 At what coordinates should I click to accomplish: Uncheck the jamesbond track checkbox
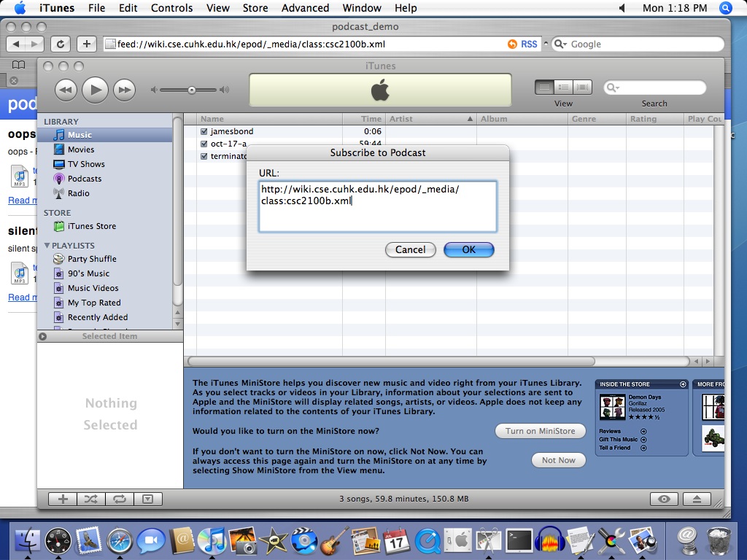pyautogui.click(x=204, y=131)
